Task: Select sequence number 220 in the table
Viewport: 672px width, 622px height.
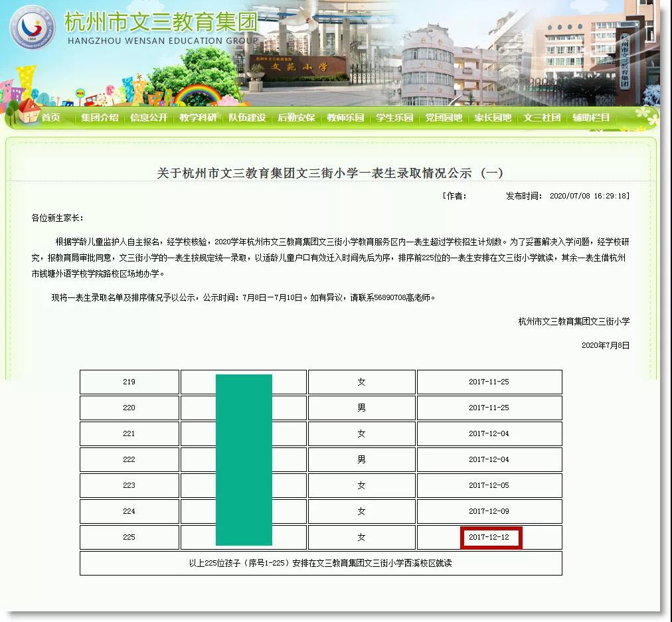Action: coord(129,408)
